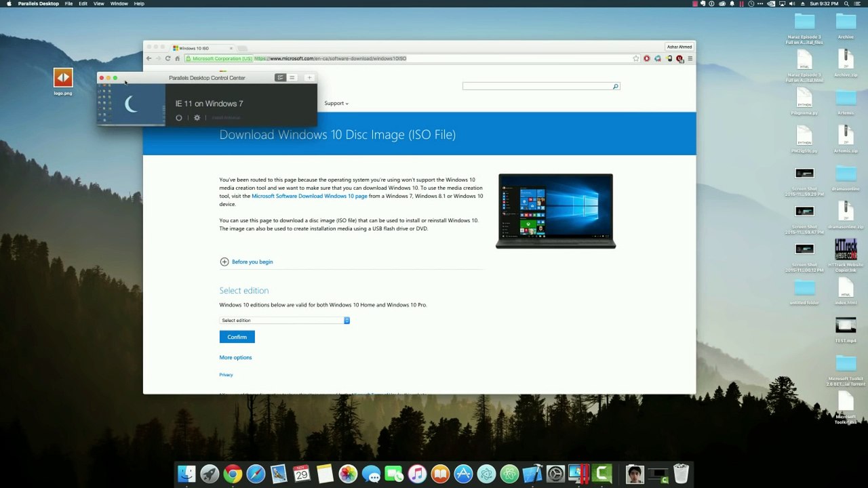Click the Time Machine clock icon in menu bar
This screenshot has height=488, width=868.
pos(751,3)
